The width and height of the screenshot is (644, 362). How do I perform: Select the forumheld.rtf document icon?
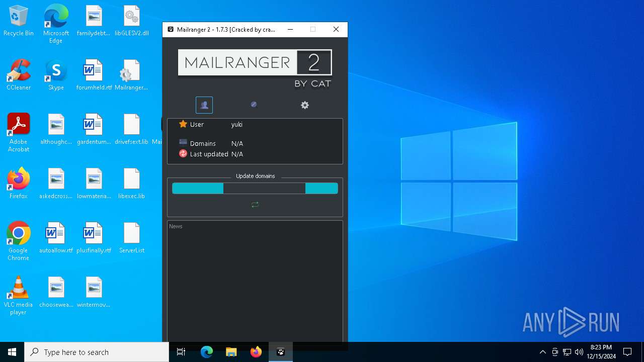94,75
